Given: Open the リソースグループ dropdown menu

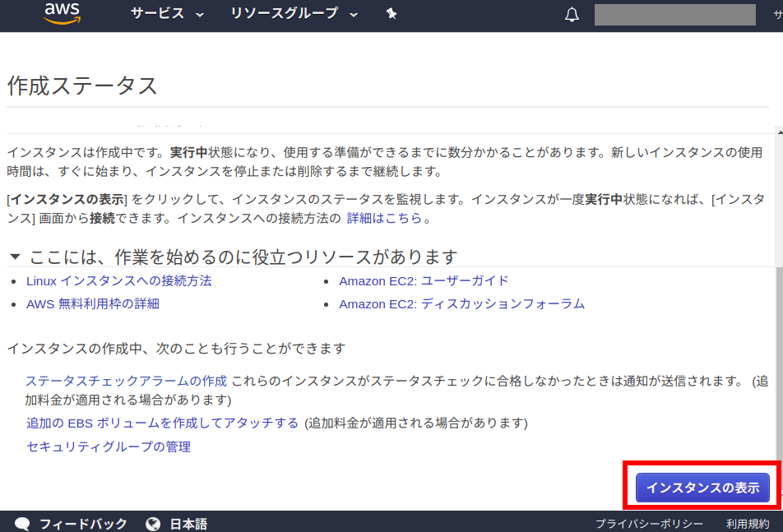Looking at the screenshot, I should coord(294,13).
